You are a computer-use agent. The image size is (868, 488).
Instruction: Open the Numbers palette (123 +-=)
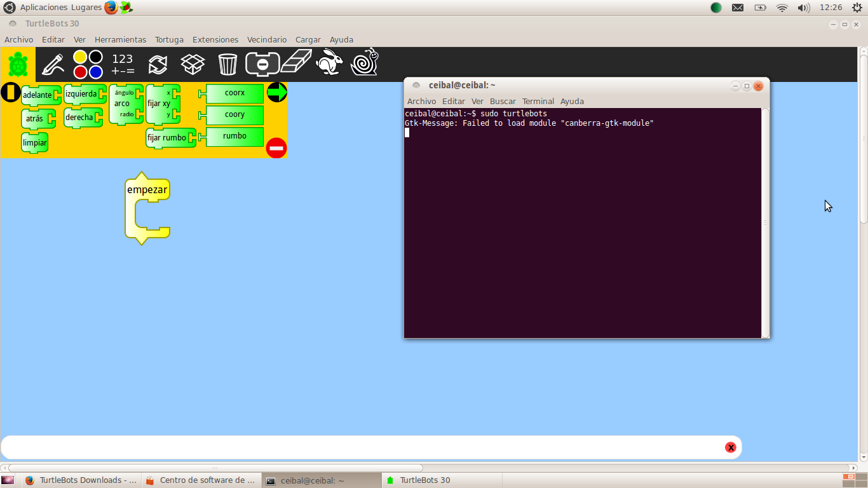pyautogui.click(x=123, y=64)
